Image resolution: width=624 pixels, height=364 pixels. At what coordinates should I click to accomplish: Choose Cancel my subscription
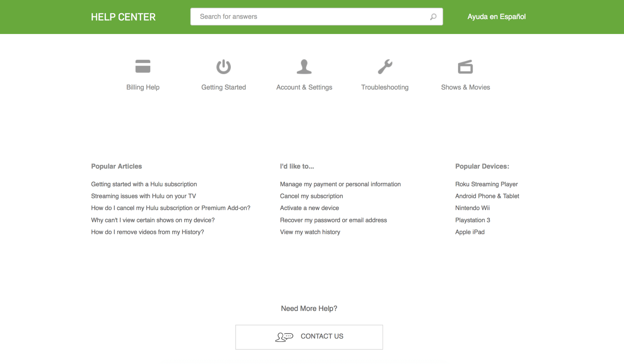(311, 196)
